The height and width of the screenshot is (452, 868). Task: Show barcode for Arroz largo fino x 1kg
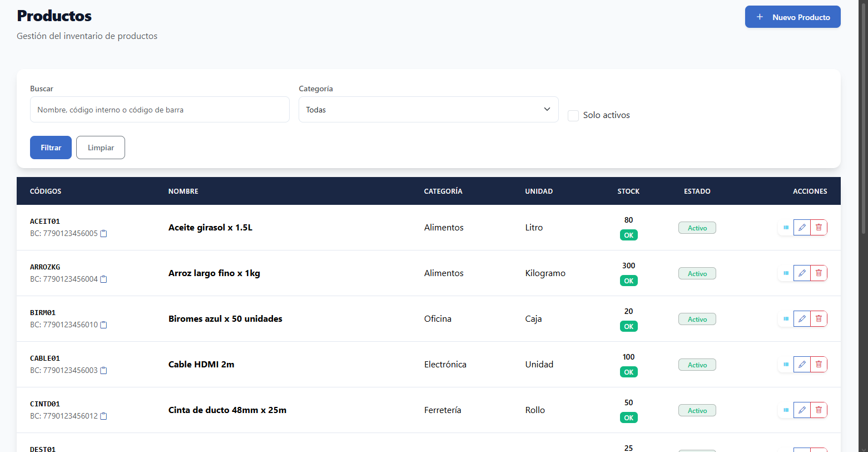click(786, 273)
